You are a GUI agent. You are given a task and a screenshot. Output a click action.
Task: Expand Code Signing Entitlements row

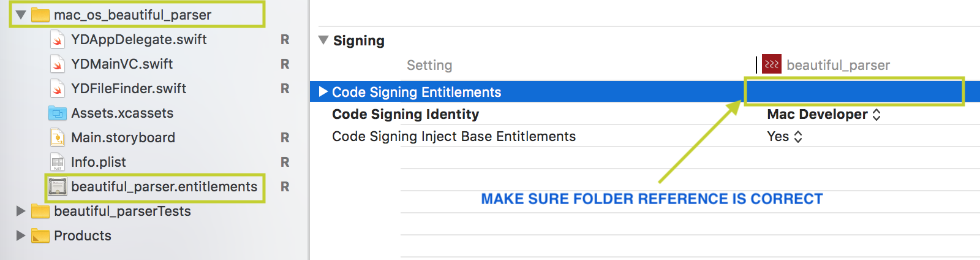pos(323,92)
